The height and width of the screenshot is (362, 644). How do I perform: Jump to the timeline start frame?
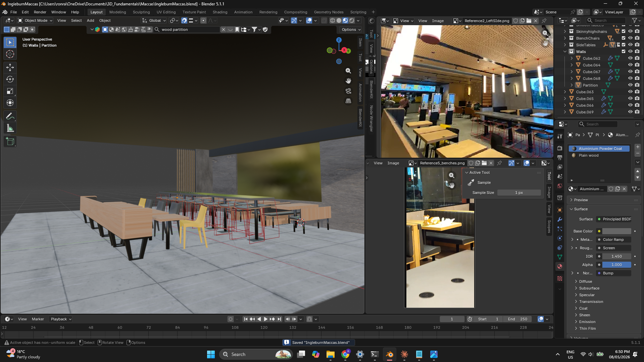246,319
